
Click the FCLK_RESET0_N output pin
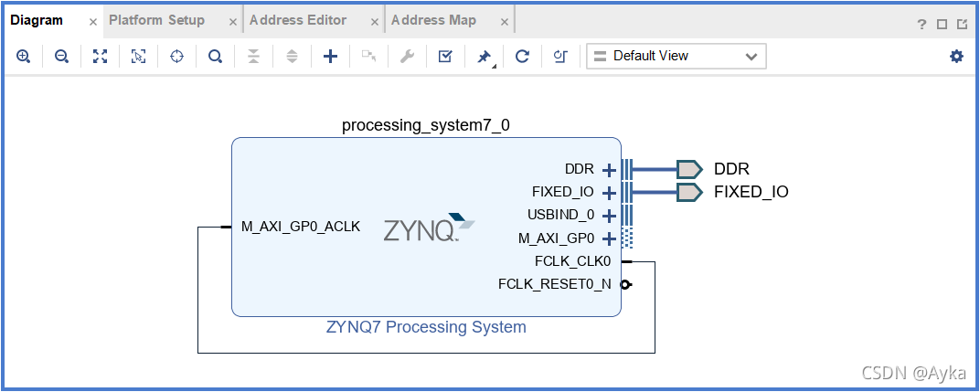coord(625,284)
